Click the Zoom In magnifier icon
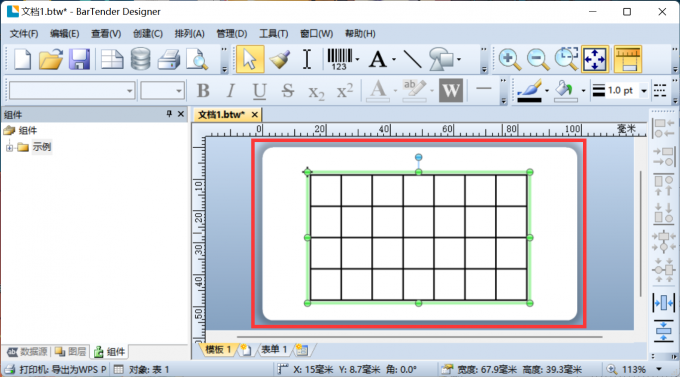 [510, 59]
